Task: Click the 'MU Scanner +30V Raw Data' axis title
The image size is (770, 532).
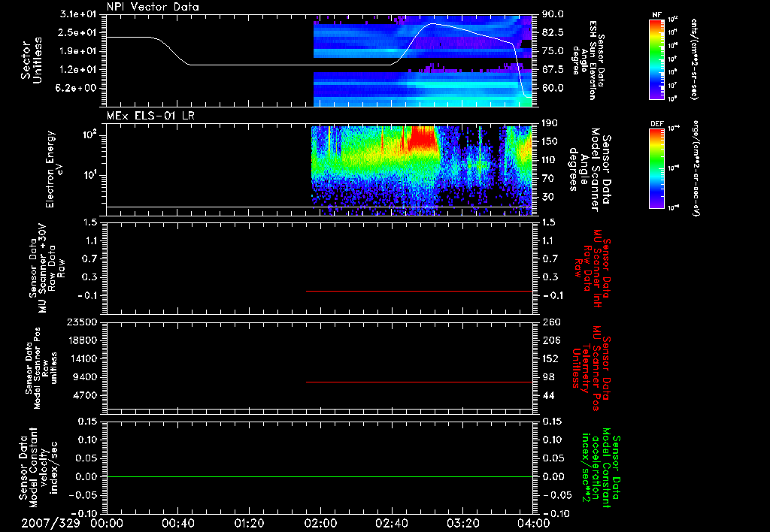Action: coord(47,268)
